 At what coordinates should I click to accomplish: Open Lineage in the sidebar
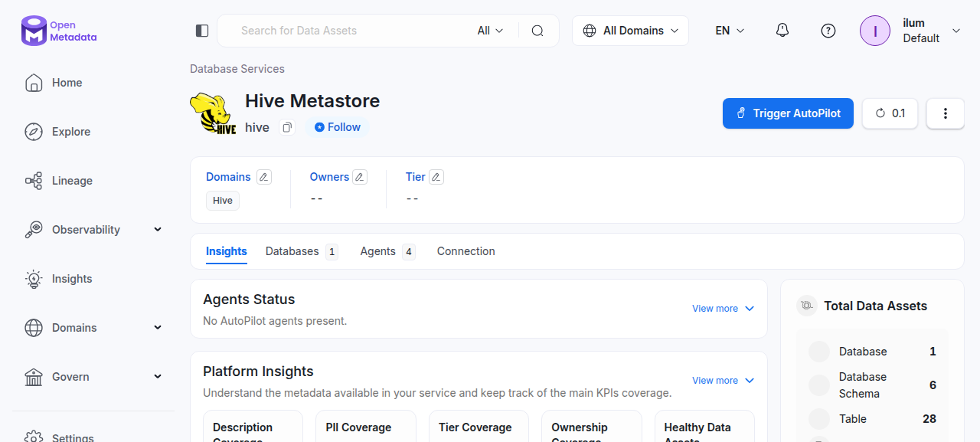tap(72, 181)
